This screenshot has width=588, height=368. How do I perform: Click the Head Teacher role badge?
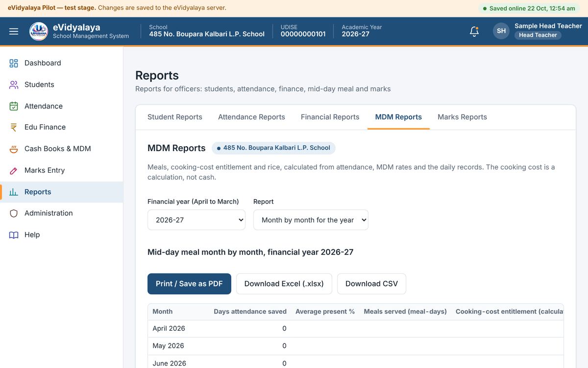coord(538,35)
